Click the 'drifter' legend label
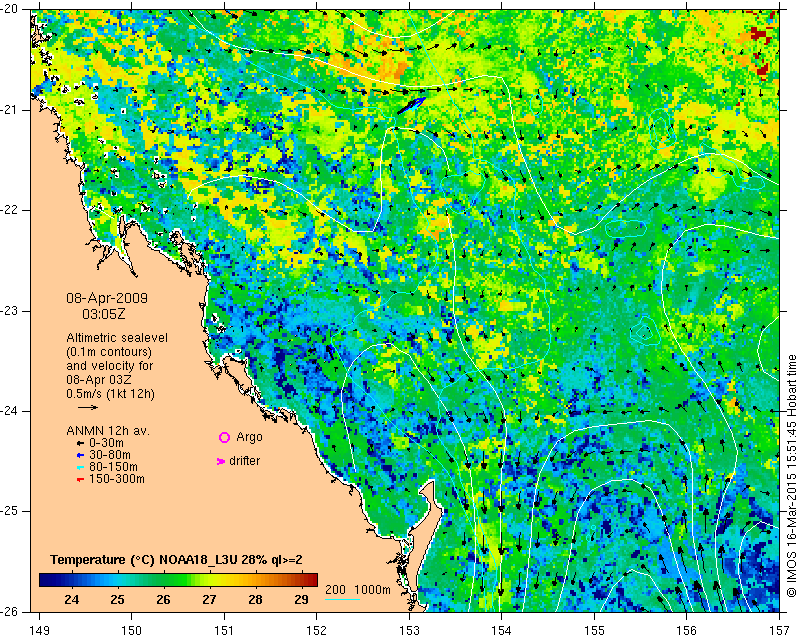This screenshot has width=800, height=640. point(244,461)
